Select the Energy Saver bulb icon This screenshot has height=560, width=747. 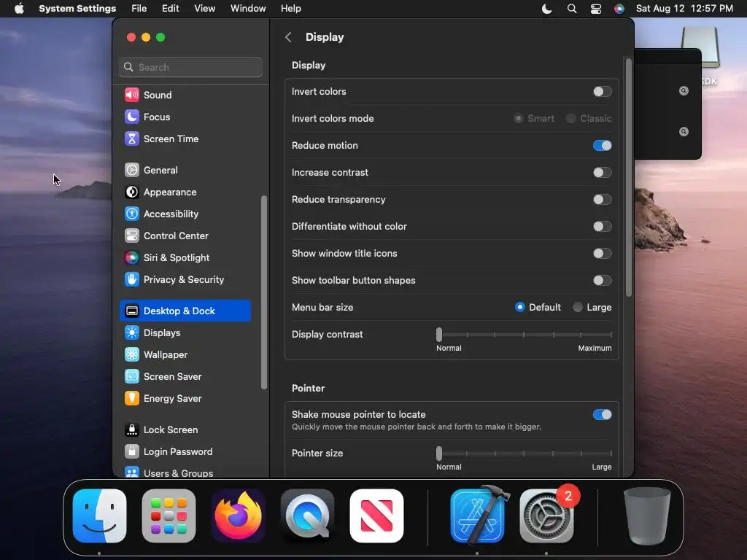[x=131, y=399]
